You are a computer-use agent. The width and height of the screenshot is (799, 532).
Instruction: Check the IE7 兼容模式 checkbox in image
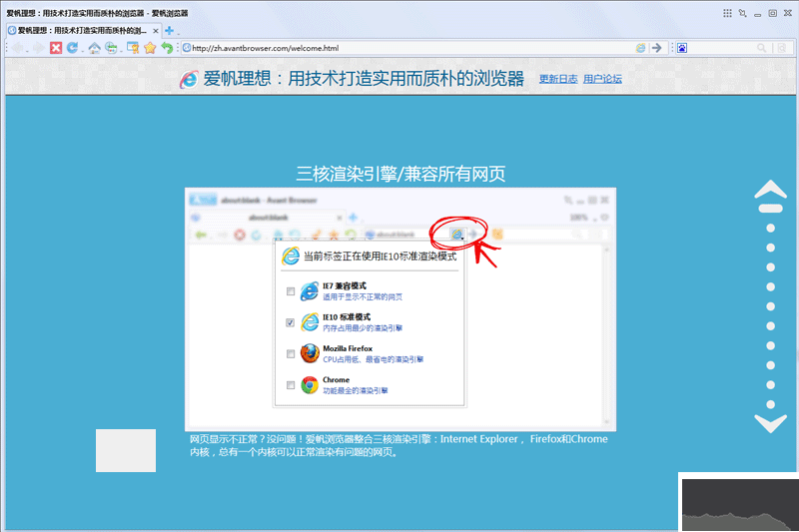coord(291,291)
